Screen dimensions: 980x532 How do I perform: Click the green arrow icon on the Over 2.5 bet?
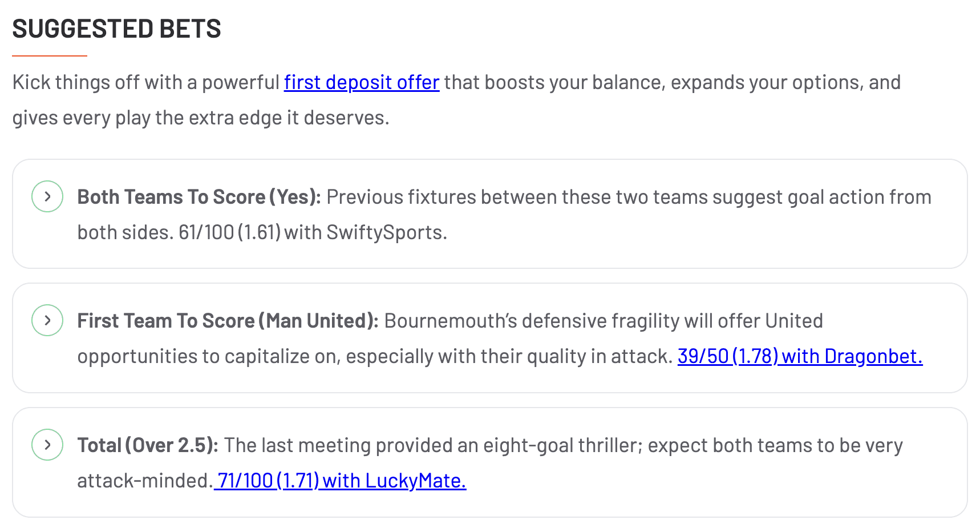pos(47,445)
